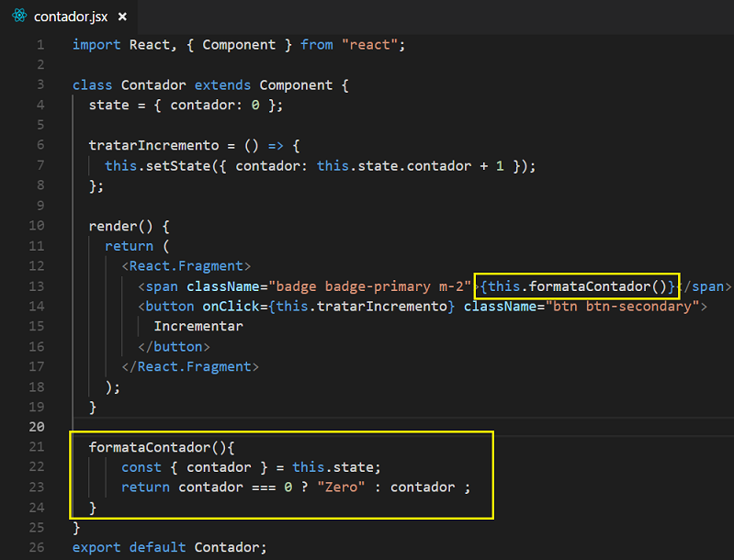Click the "btn btn-secondary" class string

[622, 307]
